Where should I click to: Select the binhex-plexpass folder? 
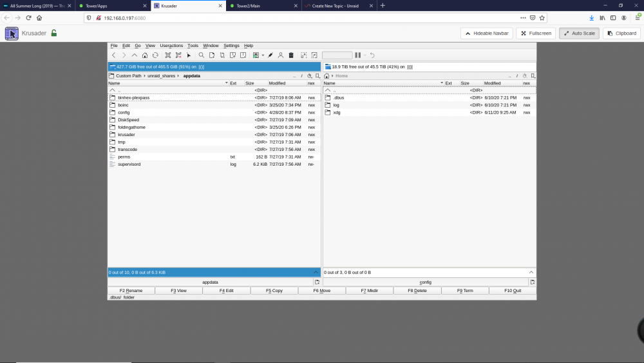[x=214, y=97]
